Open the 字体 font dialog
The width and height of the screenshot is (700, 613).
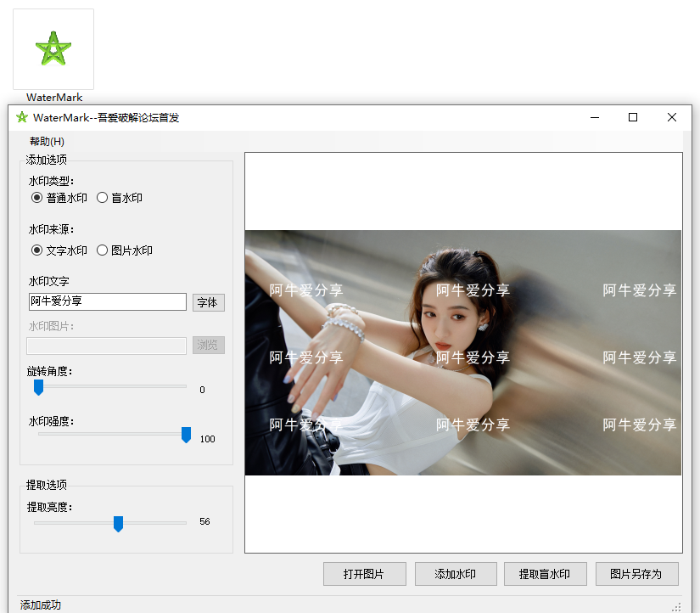click(209, 302)
